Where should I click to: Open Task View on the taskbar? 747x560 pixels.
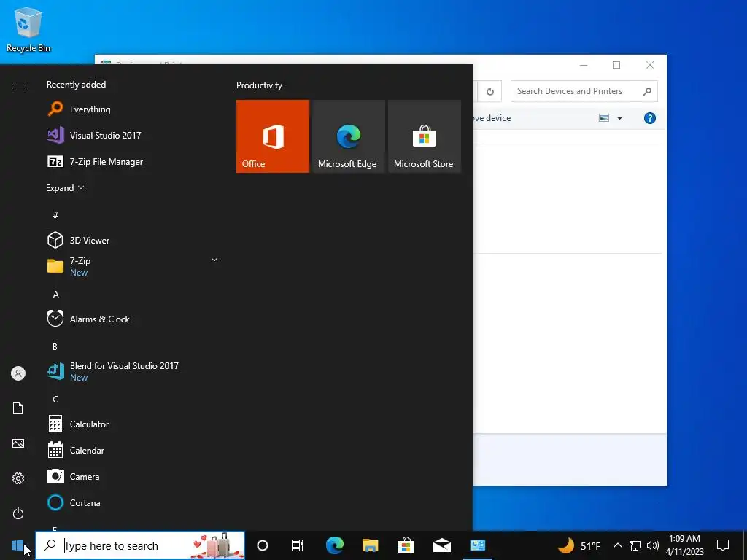(298, 545)
